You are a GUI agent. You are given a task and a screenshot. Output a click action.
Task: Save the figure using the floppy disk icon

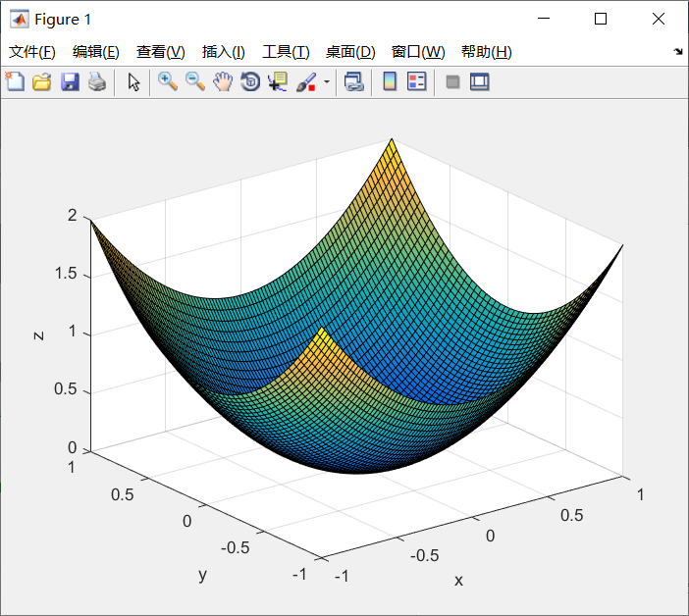pos(70,81)
